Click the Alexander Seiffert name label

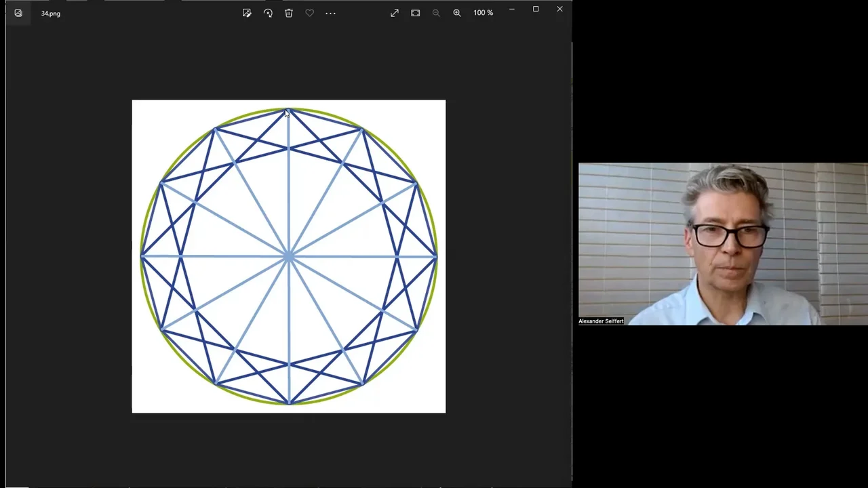(601, 321)
